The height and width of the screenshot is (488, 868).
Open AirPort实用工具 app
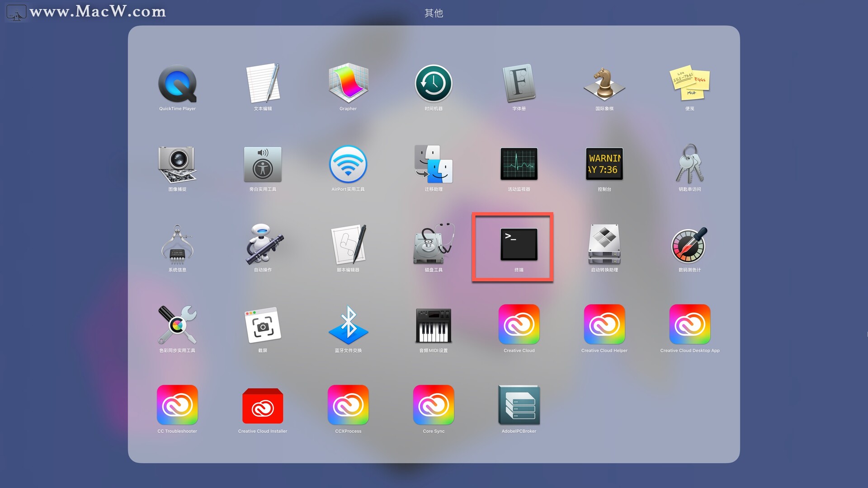(x=348, y=164)
